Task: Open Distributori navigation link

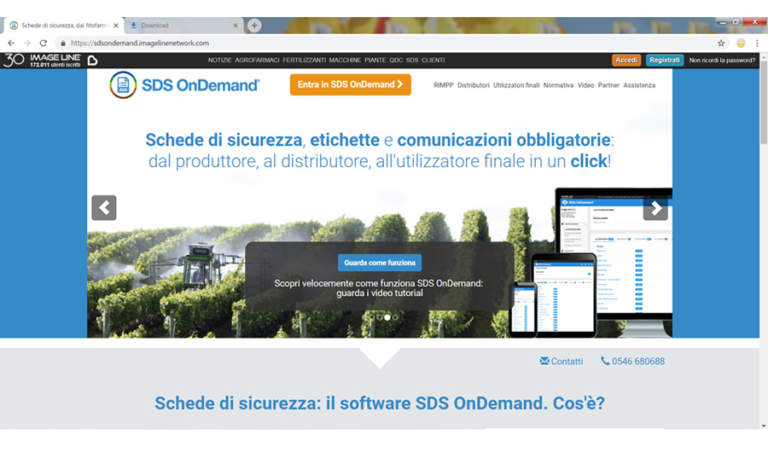Action: click(x=473, y=85)
